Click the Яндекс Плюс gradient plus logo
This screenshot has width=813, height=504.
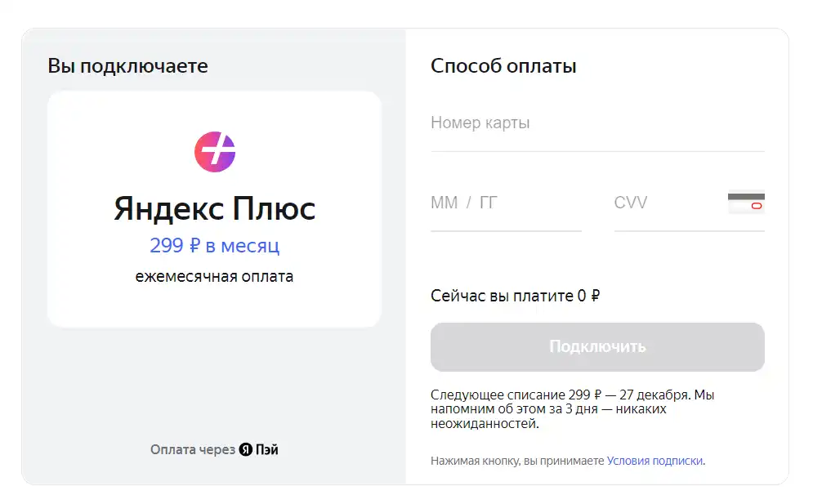click(215, 152)
